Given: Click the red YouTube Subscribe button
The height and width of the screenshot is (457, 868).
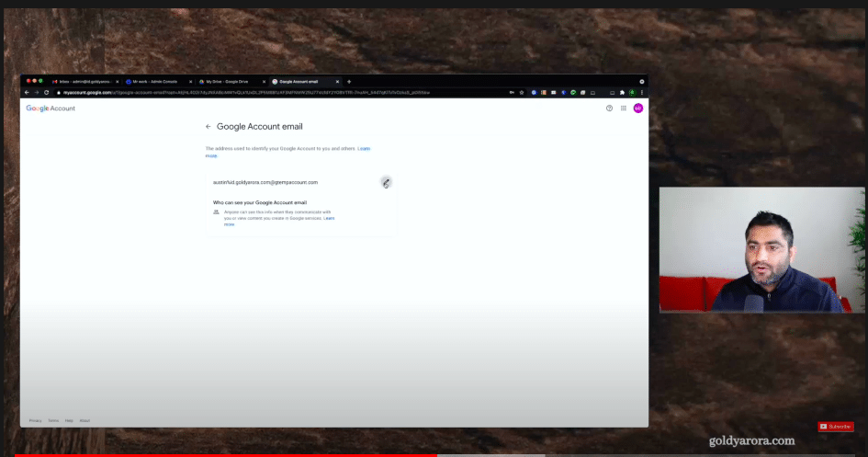Looking at the screenshot, I should click(836, 427).
